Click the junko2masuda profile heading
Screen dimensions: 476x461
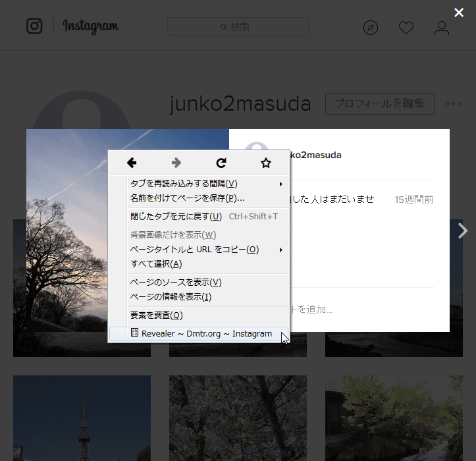tap(240, 104)
